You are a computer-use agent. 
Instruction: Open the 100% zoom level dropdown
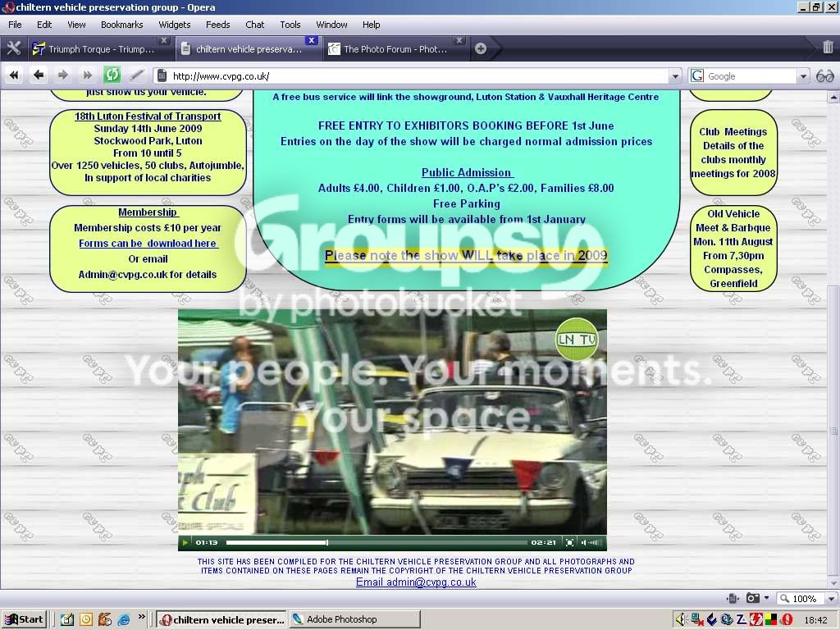click(x=831, y=598)
